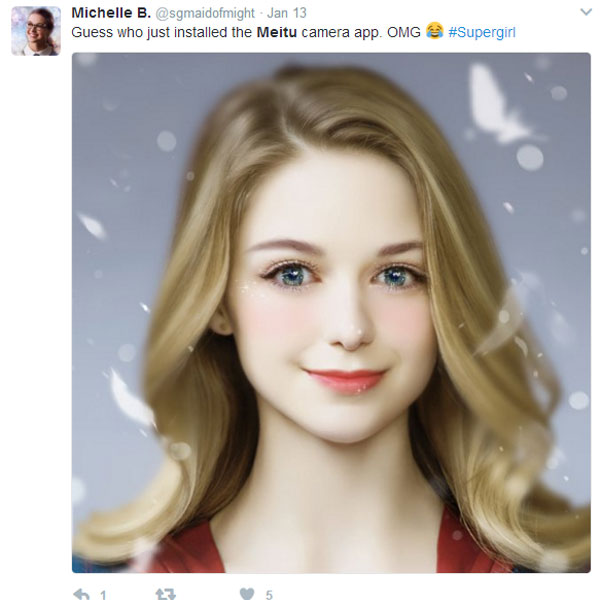Open Michelle B.'s profile picture avatar

pyautogui.click(x=35, y=30)
